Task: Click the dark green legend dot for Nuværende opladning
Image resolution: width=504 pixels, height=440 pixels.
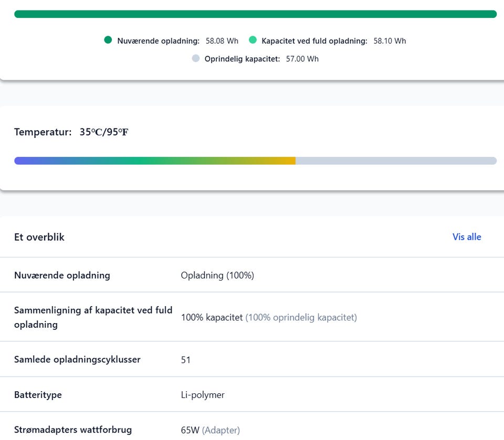Action: click(x=108, y=40)
